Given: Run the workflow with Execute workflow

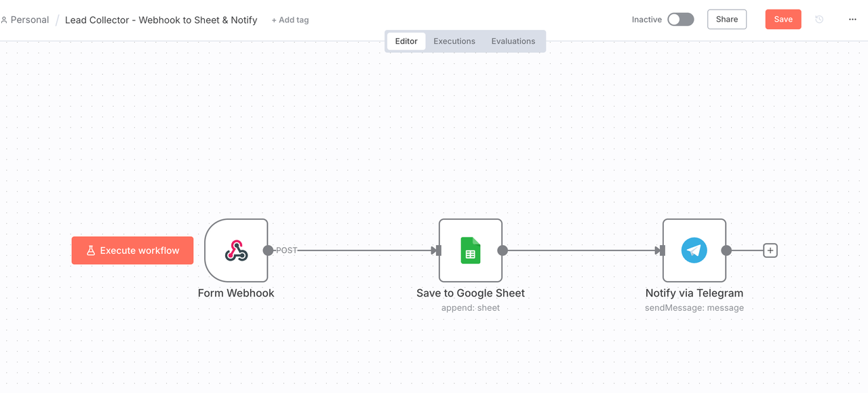Looking at the screenshot, I should click(132, 250).
